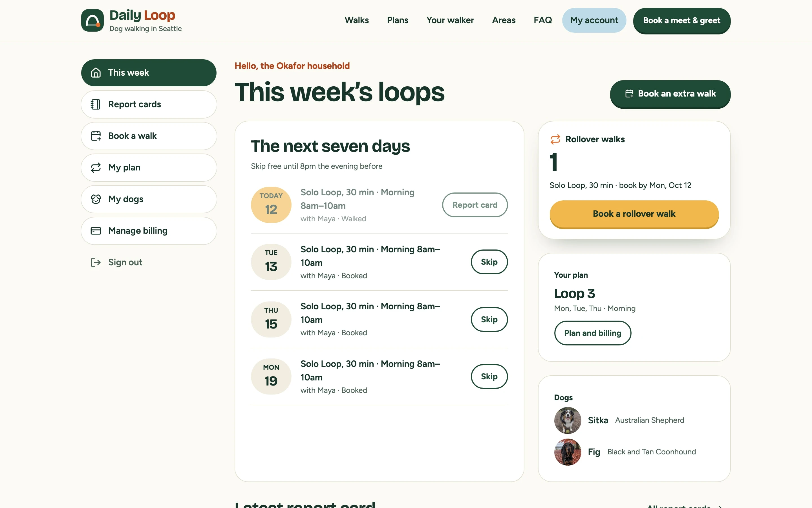Open My dogs in the sidebar
Image resolution: width=812 pixels, height=508 pixels.
[x=149, y=199]
